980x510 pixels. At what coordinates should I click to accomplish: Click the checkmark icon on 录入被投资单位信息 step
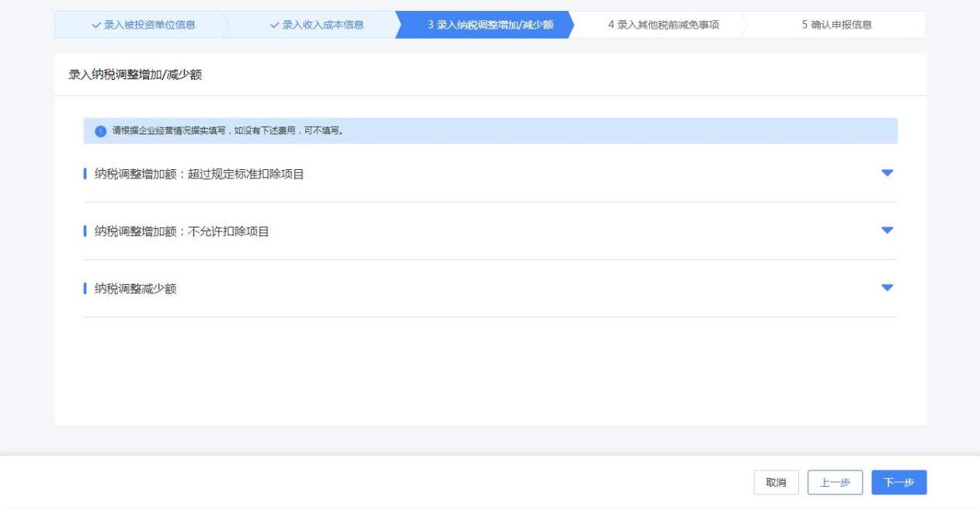96,25
